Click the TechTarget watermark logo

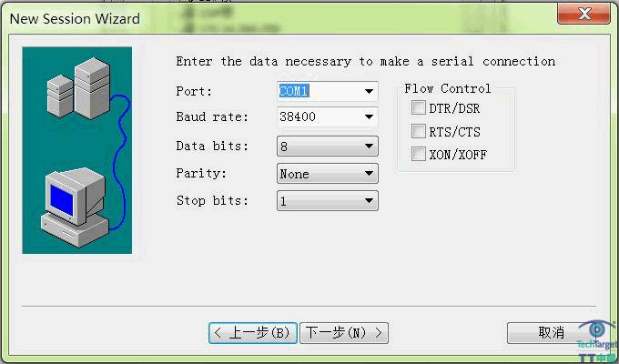(597, 341)
